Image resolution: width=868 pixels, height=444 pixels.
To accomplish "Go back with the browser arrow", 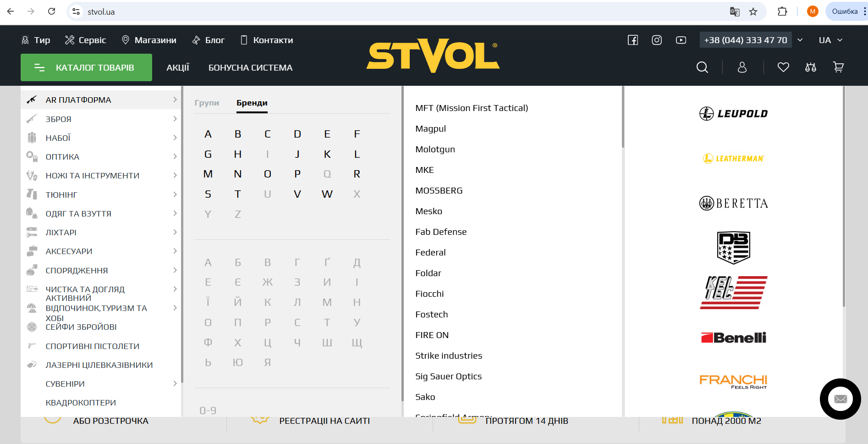I will (11, 11).
